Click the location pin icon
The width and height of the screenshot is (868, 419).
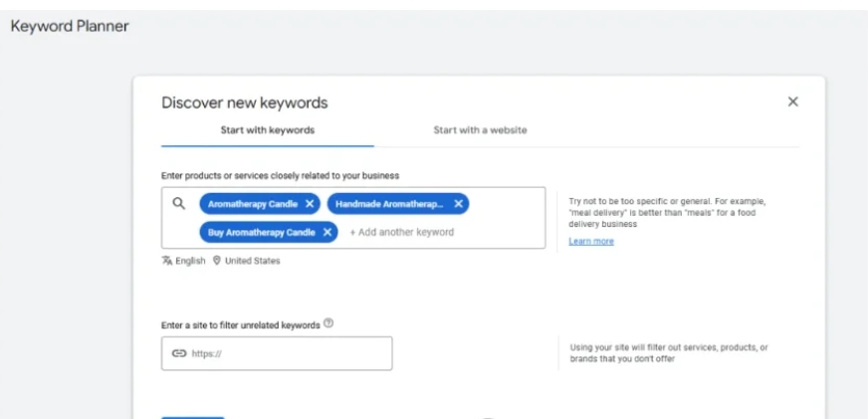click(x=216, y=260)
